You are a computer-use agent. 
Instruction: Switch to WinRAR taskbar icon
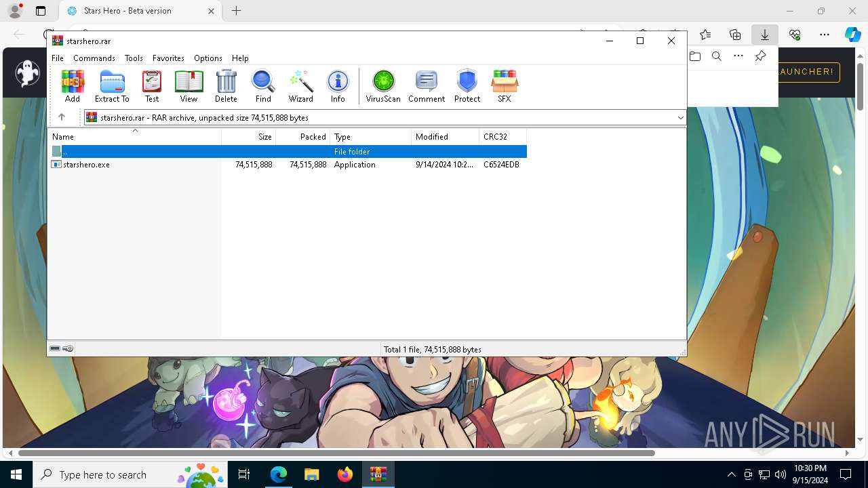tap(378, 474)
